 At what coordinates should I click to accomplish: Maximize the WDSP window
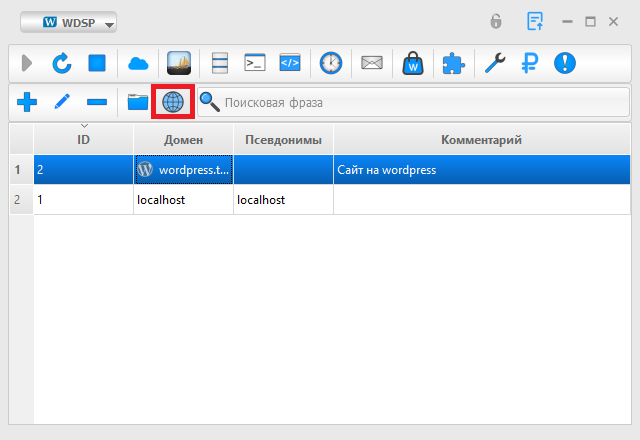click(x=590, y=21)
